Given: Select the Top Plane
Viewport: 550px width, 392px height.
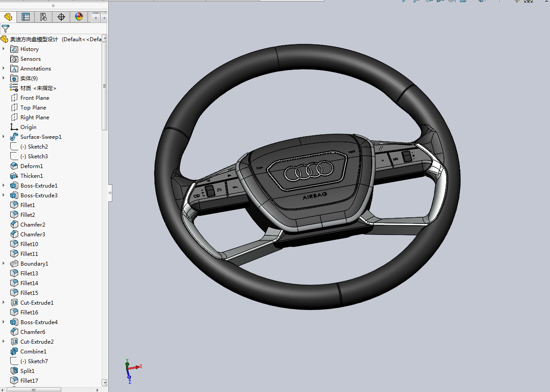Looking at the screenshot, I should [x=33, y=108].
